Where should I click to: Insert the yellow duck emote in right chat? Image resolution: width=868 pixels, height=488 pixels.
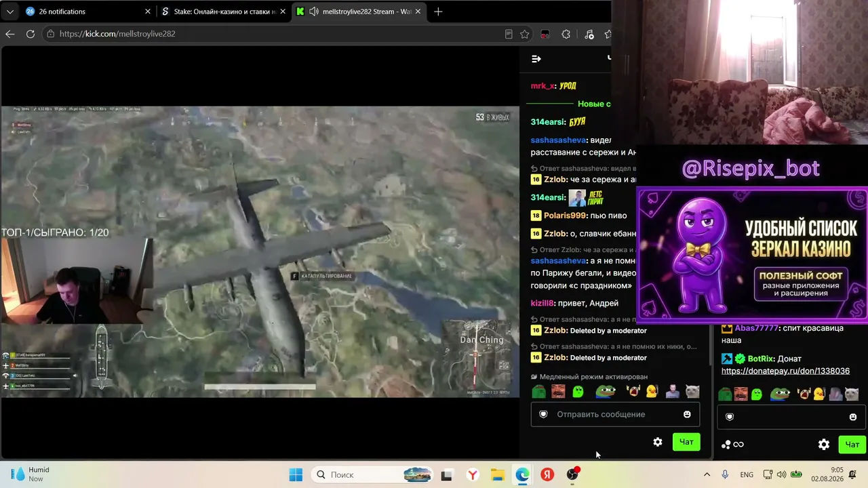(818, 394)
